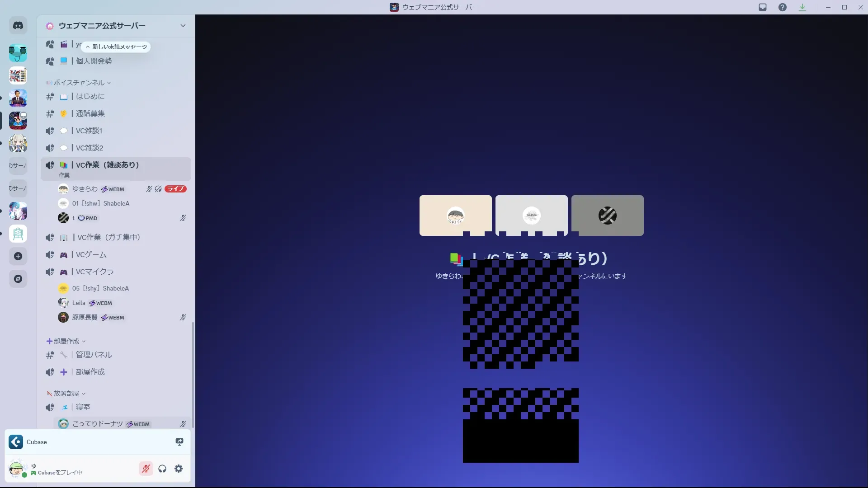Click the Cubase screen share icon
Viewport: 868px width, 488px height.
click(x=179, y=442)
